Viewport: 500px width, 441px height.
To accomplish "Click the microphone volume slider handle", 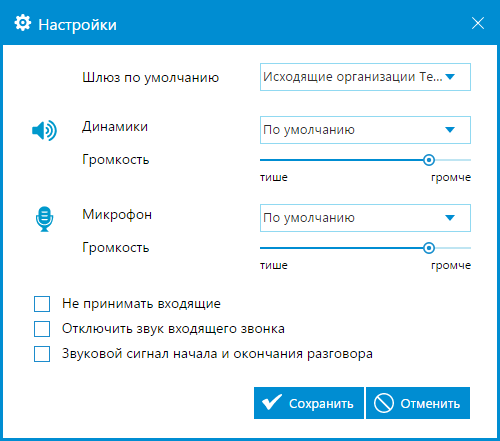I will pyautogui.click(x=429, y=248).
